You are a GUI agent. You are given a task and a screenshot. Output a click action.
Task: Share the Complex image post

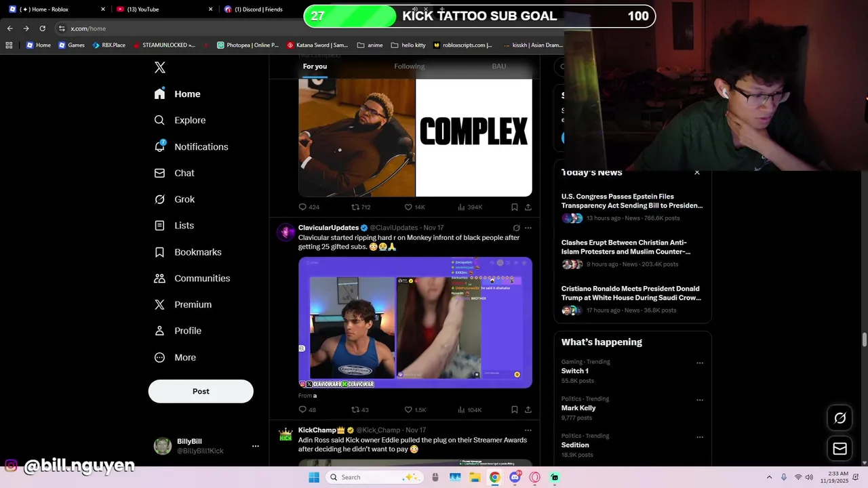(528, 207)
